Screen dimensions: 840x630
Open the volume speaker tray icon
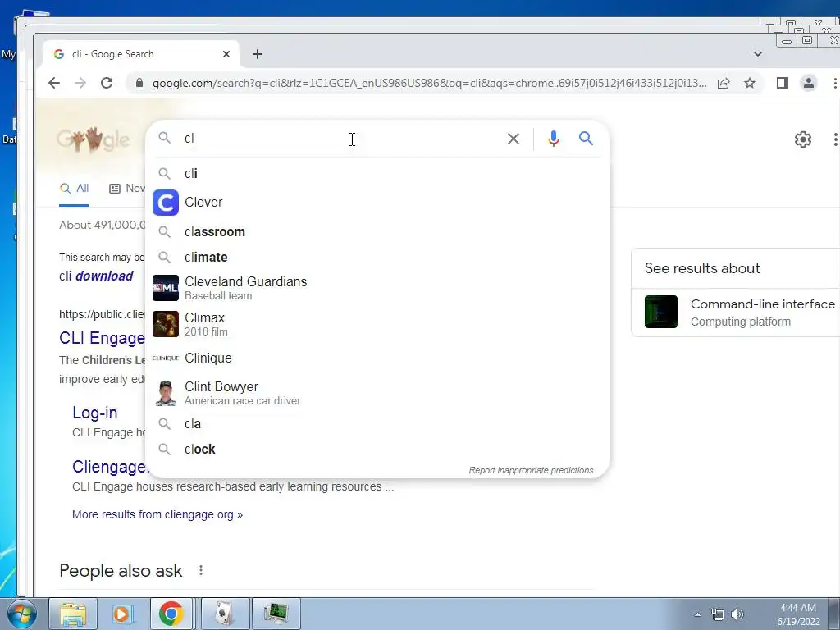click(x=737, y=614)
